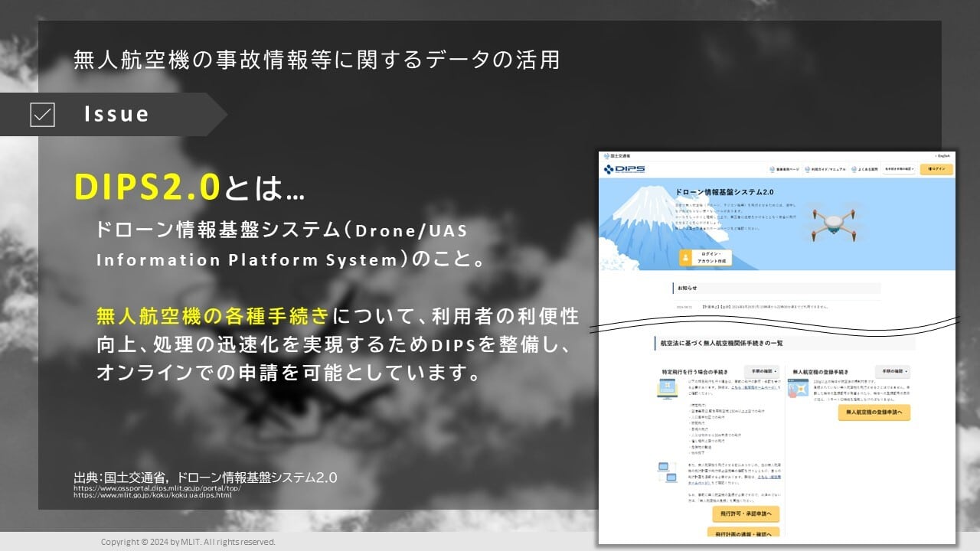This screenshot has height=551, width=980.
Task: Click the user icon on ログイン・アカウント作成 button
Action: click(686, 258)
